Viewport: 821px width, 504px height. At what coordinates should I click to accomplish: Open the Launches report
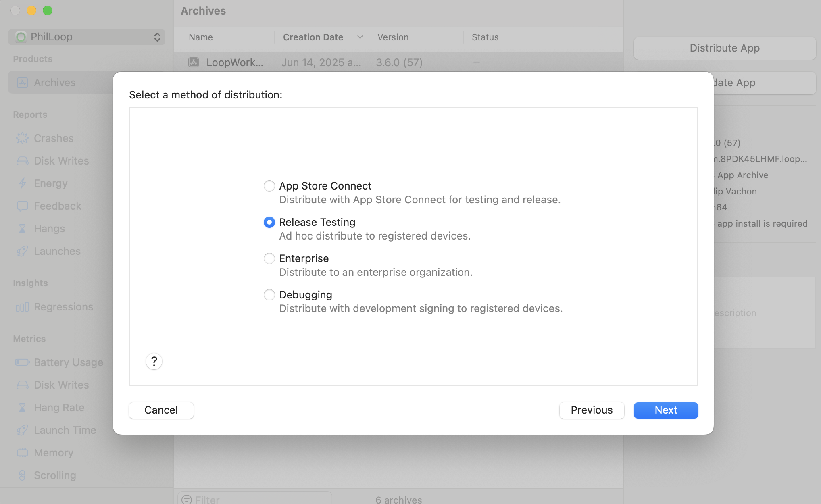[x=57, y=251]
